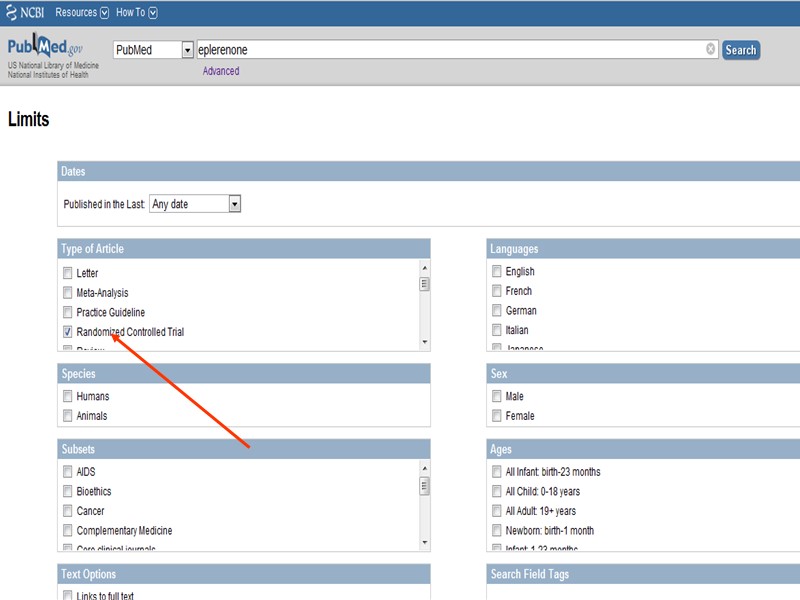Click the Dates section header
This screenshot has width=800, height=600.
point(429,171)
